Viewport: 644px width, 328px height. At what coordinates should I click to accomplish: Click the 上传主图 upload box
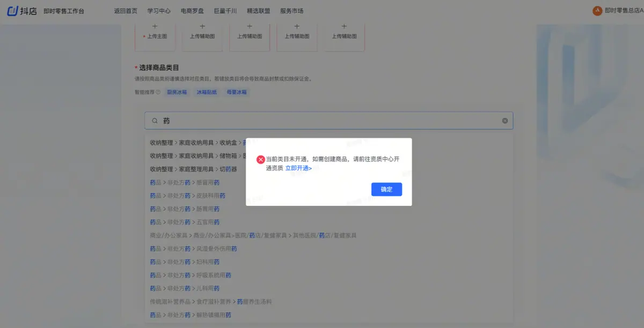[x=155, y=36]
